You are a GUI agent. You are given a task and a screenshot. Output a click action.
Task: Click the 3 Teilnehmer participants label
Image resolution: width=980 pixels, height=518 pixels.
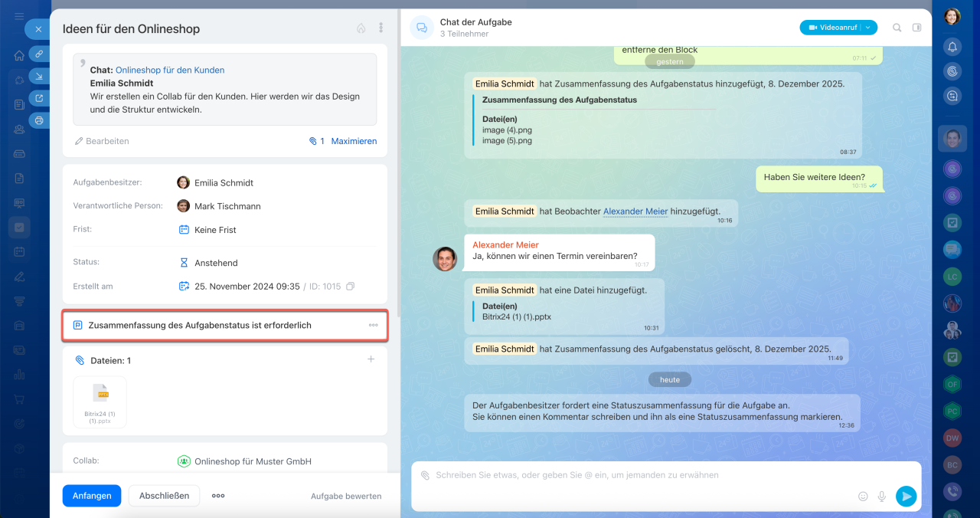[465, 34]
